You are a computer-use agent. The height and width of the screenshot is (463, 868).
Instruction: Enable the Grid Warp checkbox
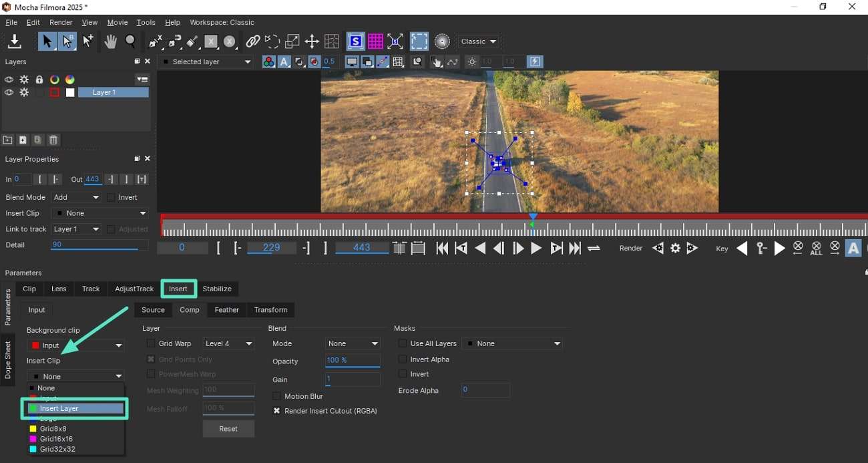(x=151, y=343)
